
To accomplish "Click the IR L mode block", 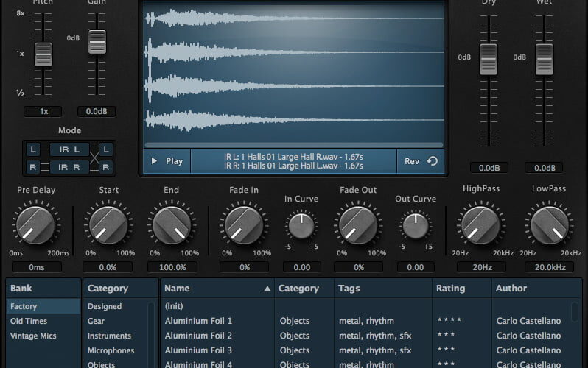I will click(69, 149).
